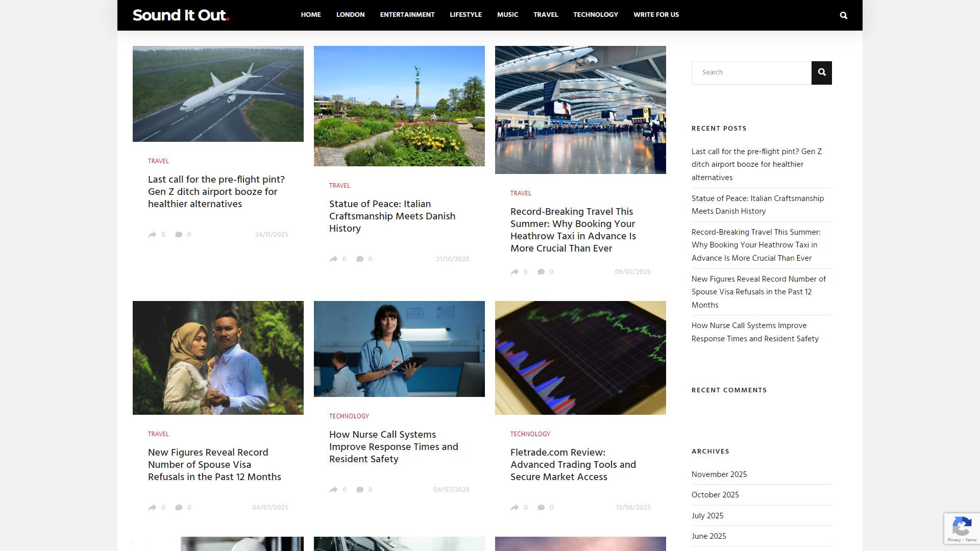Click the share icon under the pre-flight pint article
980x551 pixels.
pos(152,235)
